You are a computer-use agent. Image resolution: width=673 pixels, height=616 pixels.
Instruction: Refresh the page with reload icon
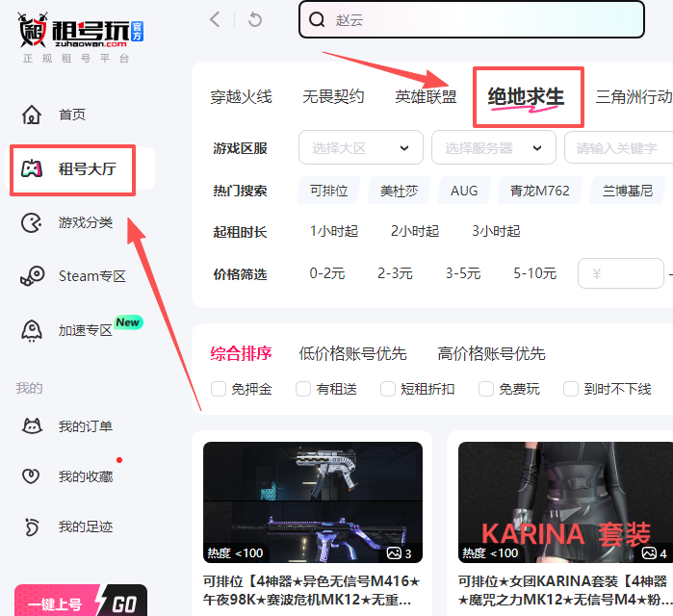pyautogui.click(x=255, y=19)
